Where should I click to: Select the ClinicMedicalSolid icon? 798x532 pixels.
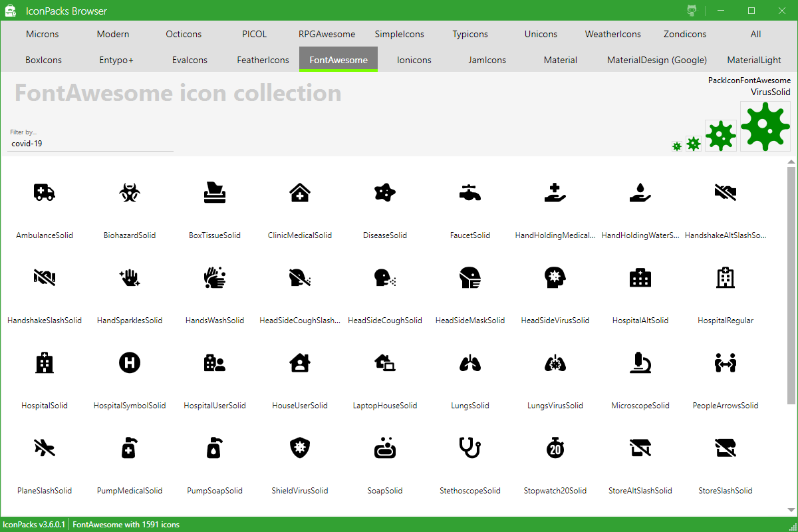pos(300,193)
